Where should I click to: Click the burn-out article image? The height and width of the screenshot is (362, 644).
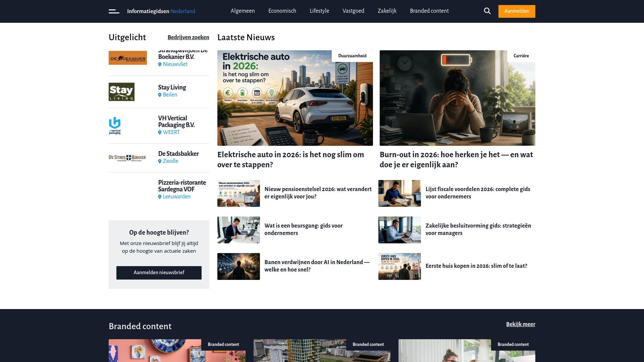(x=458, y=98)
